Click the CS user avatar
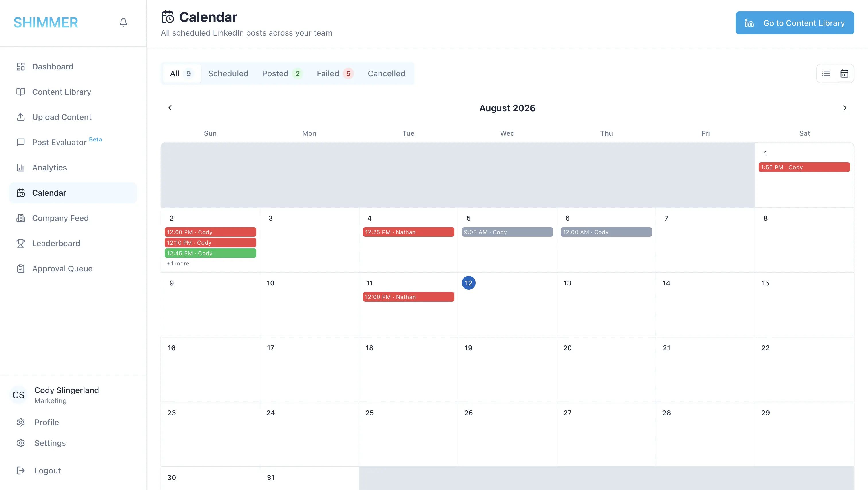Screen dimensions: 868x490 [19, 395]
